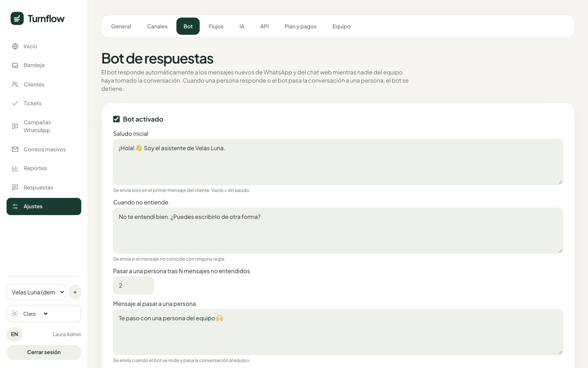
Task: Click the Correos masivos envelope icon
Action: 15,149
